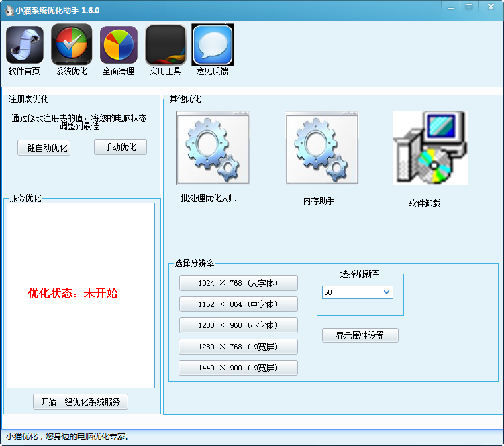
Task: Click the 一键自动优化 button
Action: click(43, 148)
